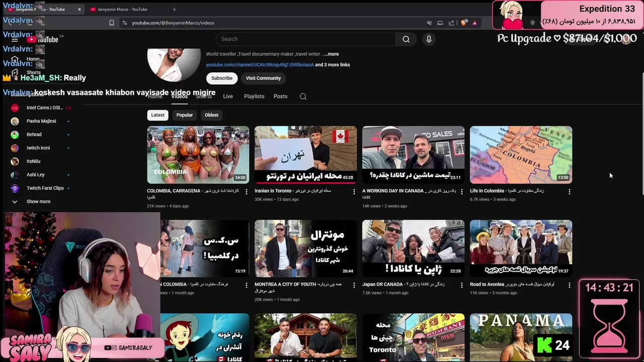Play the PANAMA thumbnail video

coord(521,337)
